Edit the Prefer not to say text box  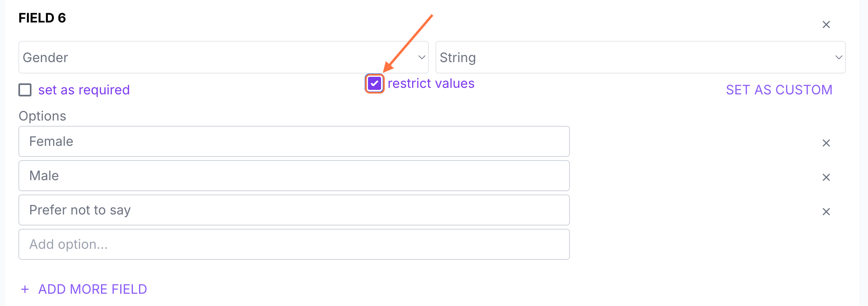tap(294, 210)
